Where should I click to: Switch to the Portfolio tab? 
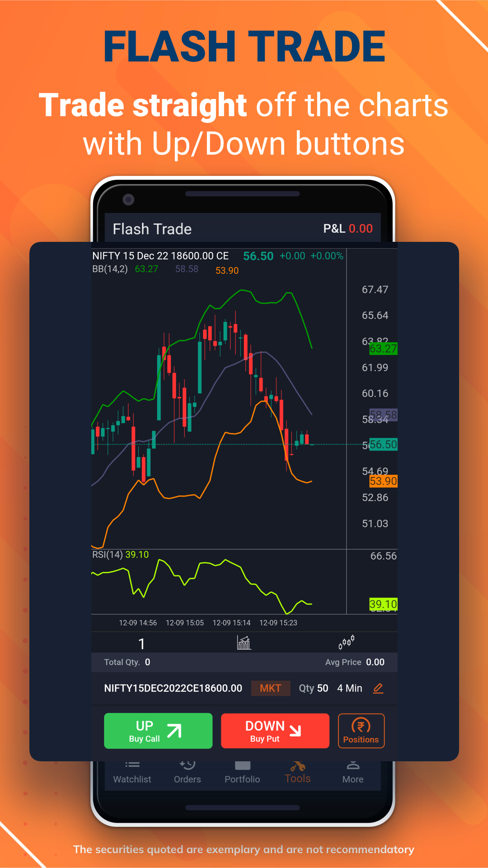click(243, 772)
